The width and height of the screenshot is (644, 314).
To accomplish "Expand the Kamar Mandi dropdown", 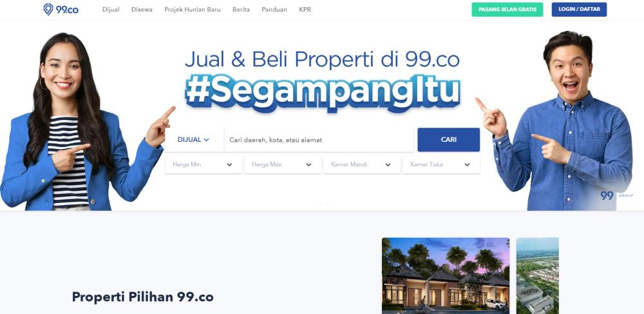I will pos(362,164).
